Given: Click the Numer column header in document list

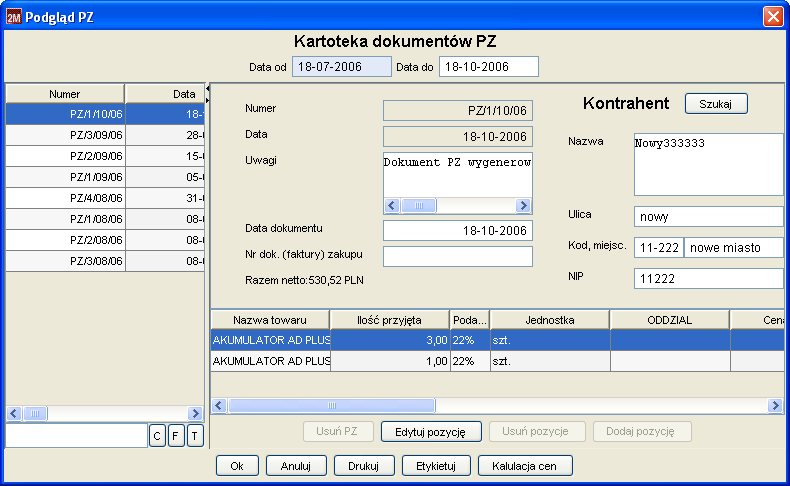Looking at the screenshot, I should pyautogui.click(x=65, y=94).
